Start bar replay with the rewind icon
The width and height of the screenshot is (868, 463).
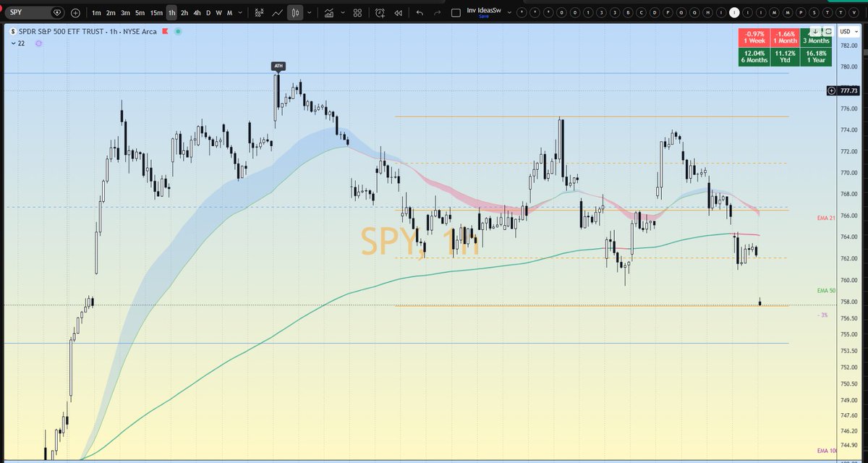[x=398, y=13]
